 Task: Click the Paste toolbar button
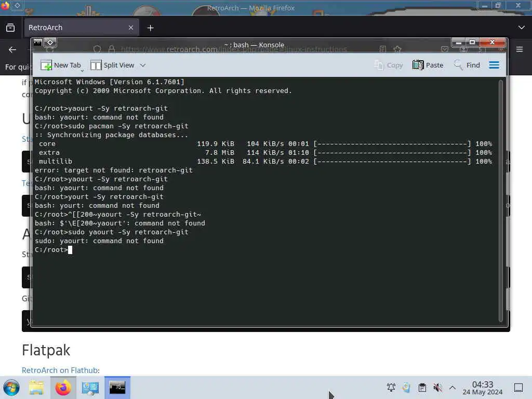pyautogui.click(x=428, y=65)
